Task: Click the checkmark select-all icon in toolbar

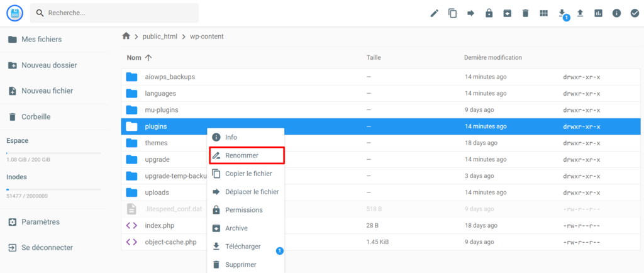Action: [635, 13]
